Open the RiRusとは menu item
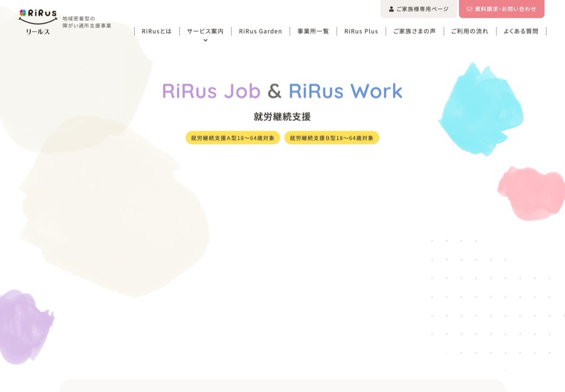Image resolution: width=565 pixels, height=392 pixels. [x=156, y=31]
